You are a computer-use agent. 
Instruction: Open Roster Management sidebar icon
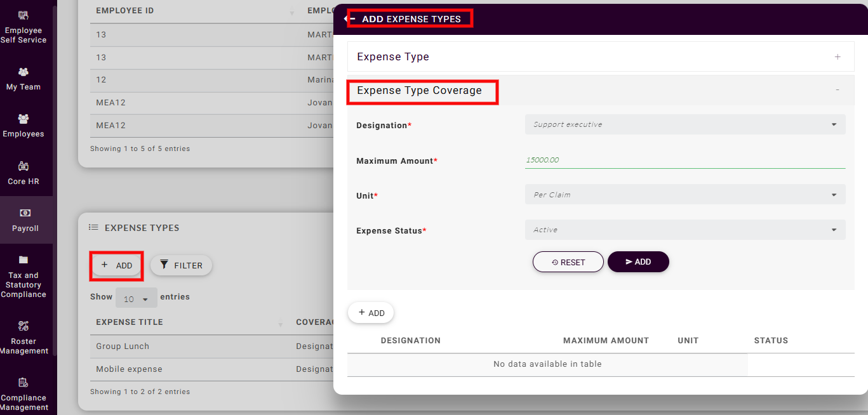[x=23, y=326]
